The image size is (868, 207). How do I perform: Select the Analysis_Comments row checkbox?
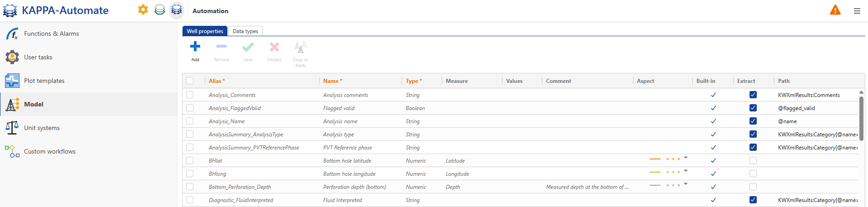190,95
